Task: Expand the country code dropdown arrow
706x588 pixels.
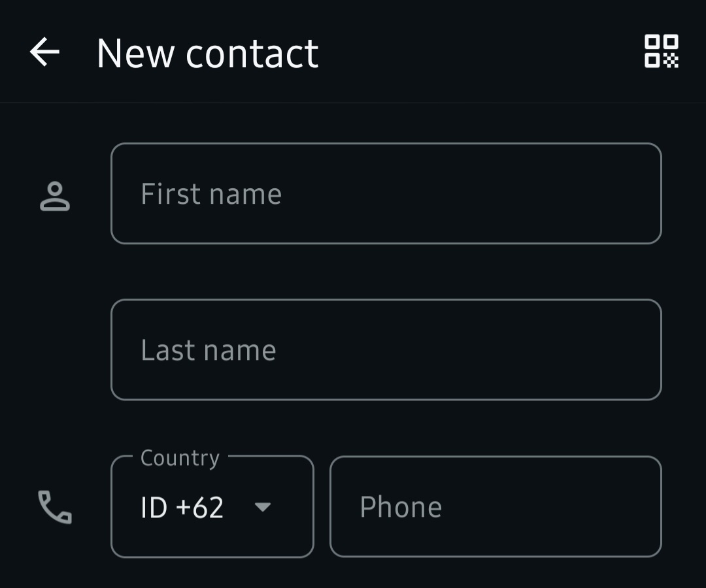Action: pos(262,507)
